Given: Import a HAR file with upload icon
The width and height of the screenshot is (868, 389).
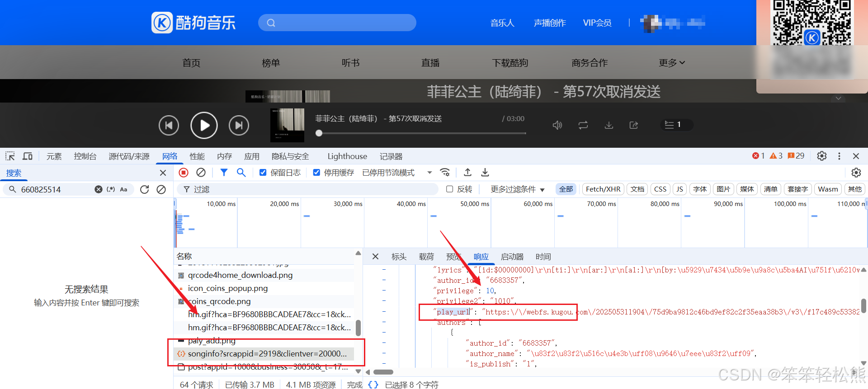Looking at the screenshot, I should click(x=467, y=172).
